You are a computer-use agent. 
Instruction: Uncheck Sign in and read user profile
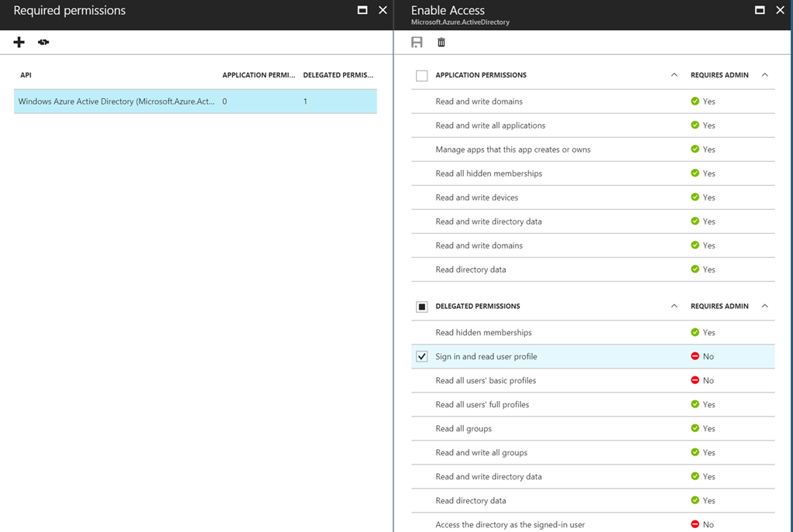tap(422, 356)
